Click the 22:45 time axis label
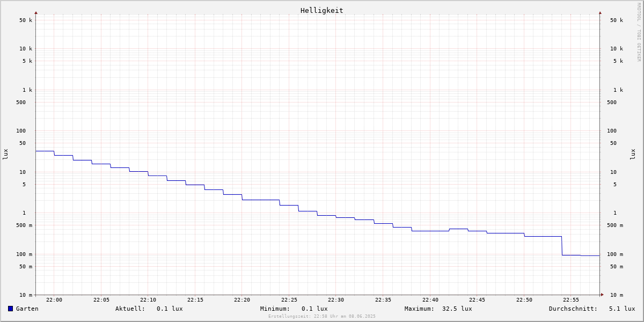 tap(477, 300)
